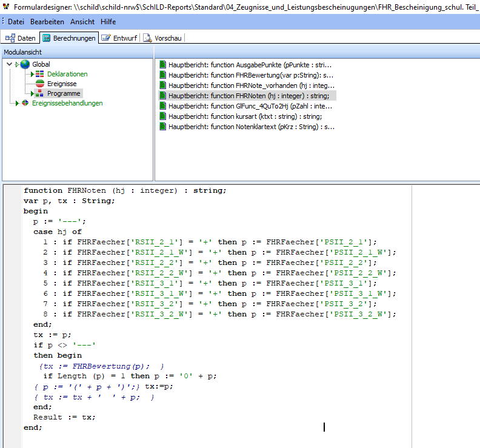Click the red-green Ereignisse icon
Viewport: 480px width, 448px height.
[39, 84]
